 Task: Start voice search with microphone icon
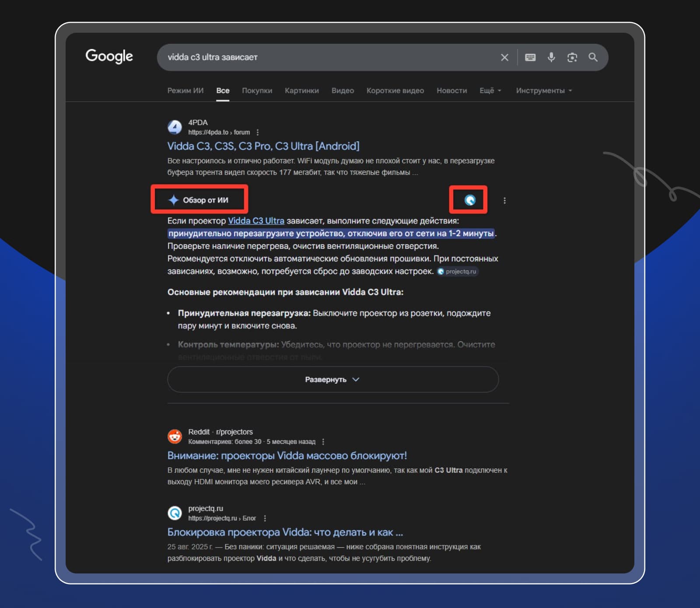click(x=551, y=57)
